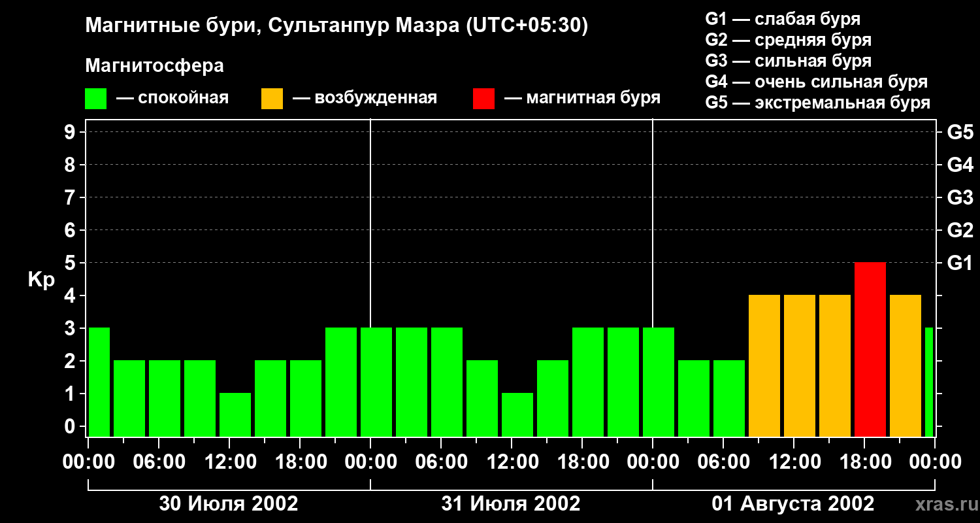Click the '01 Августа 2002' date label

coord(793,503)
